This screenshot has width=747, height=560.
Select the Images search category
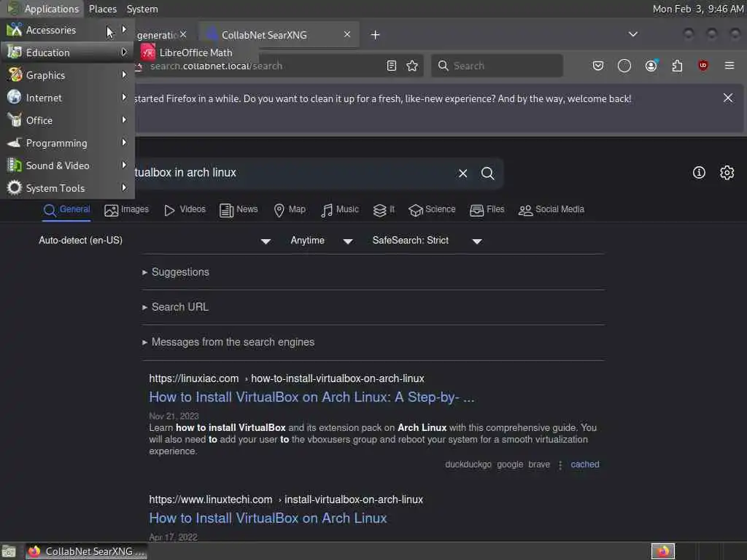point(126,209)
